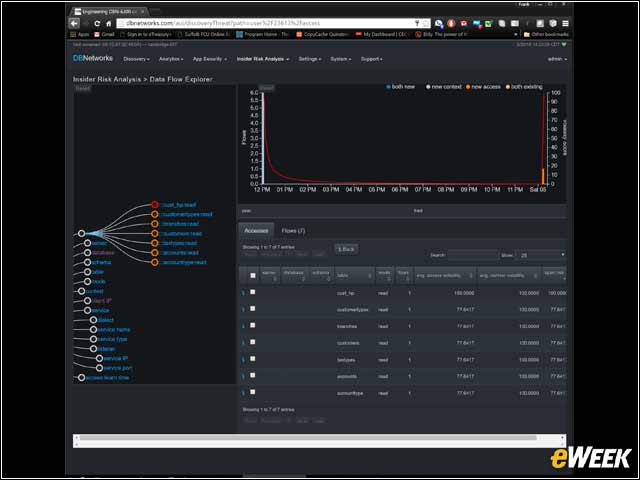
Task: Open the Apps bookmark shortcut
Action: click(80, 35)
